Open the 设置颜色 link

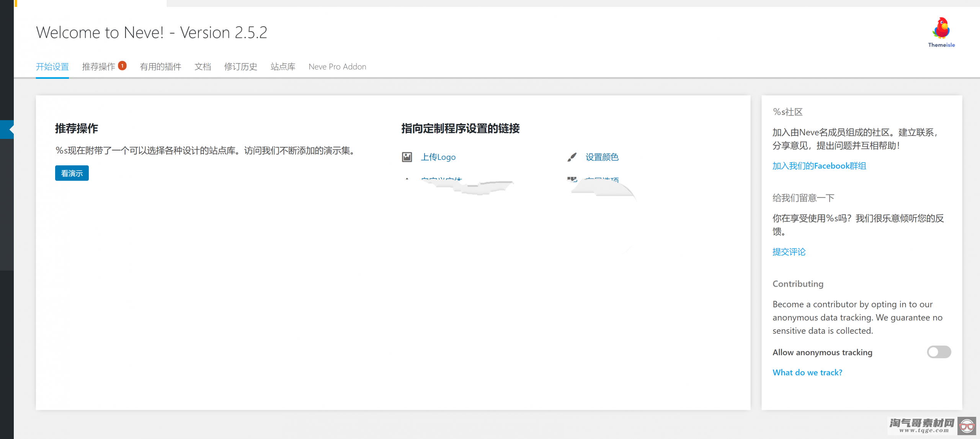(x=602, y=157)
